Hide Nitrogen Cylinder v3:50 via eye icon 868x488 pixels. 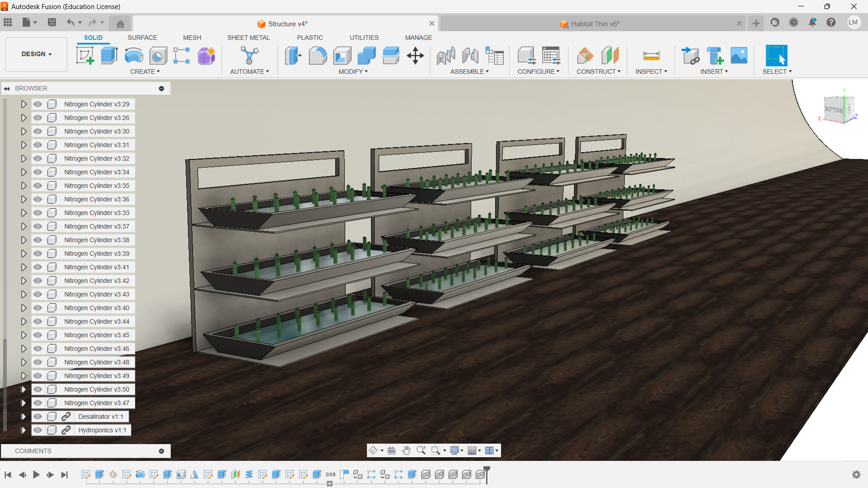pyautogui.click(x=38, y=389)
